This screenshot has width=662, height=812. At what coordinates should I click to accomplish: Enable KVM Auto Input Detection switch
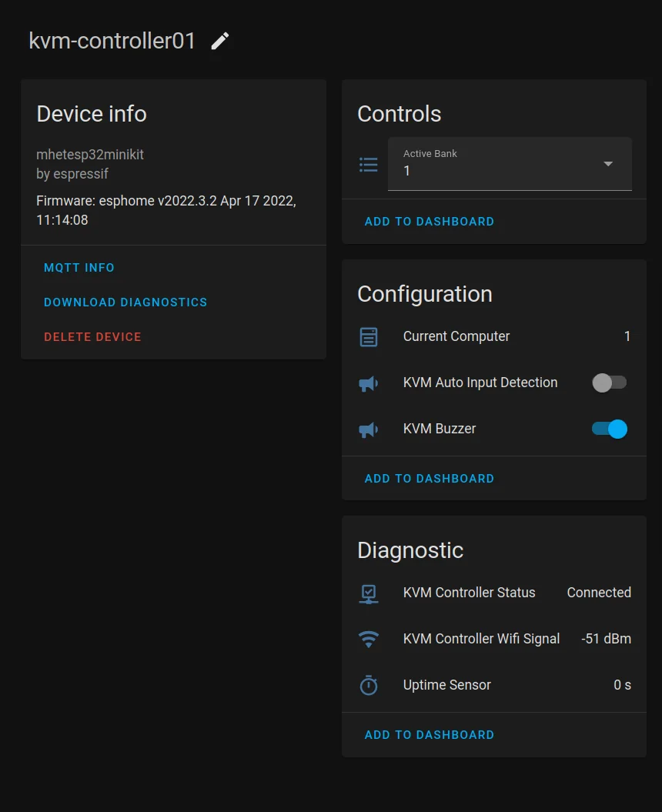tap(610, 383)
